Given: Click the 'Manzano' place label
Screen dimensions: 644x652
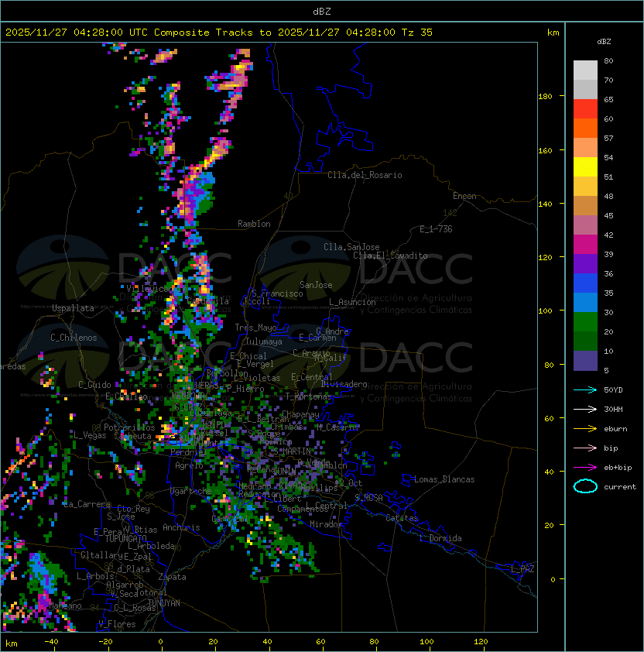Looking at the screenshot, I should 65,606.
